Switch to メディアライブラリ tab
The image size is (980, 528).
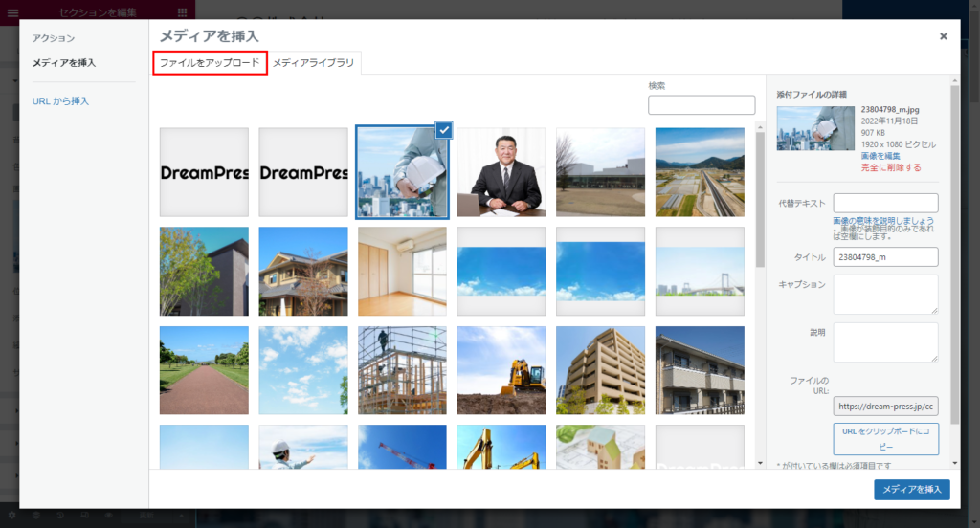point(313,63)
